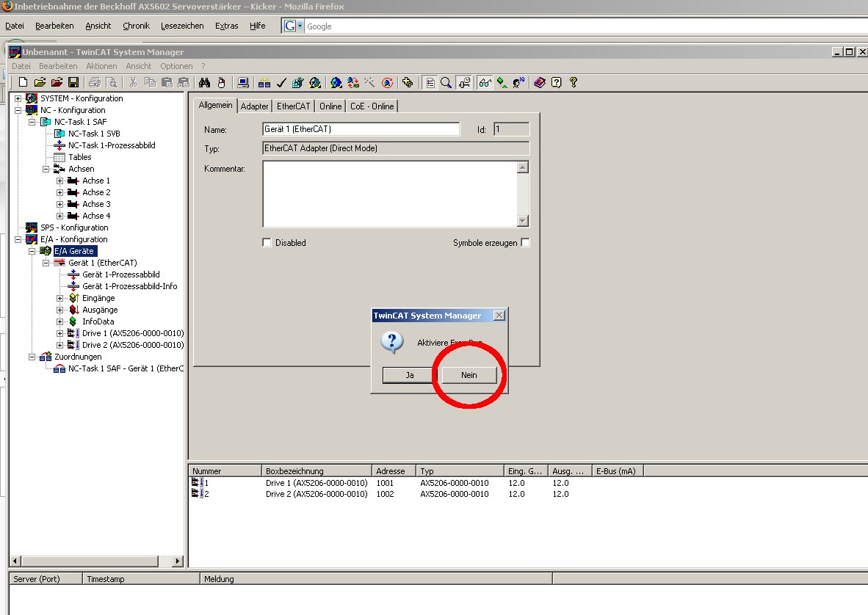Screen dimensions: 868x615
Task: Switch to the Online tab
Action: pos(330,106)
